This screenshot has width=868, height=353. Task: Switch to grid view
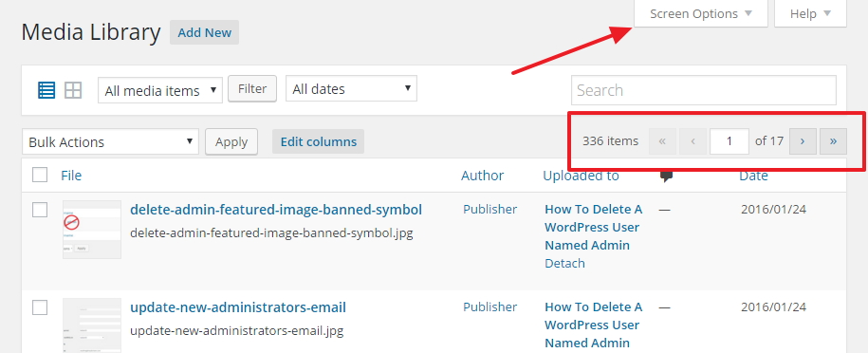point(73,90)
